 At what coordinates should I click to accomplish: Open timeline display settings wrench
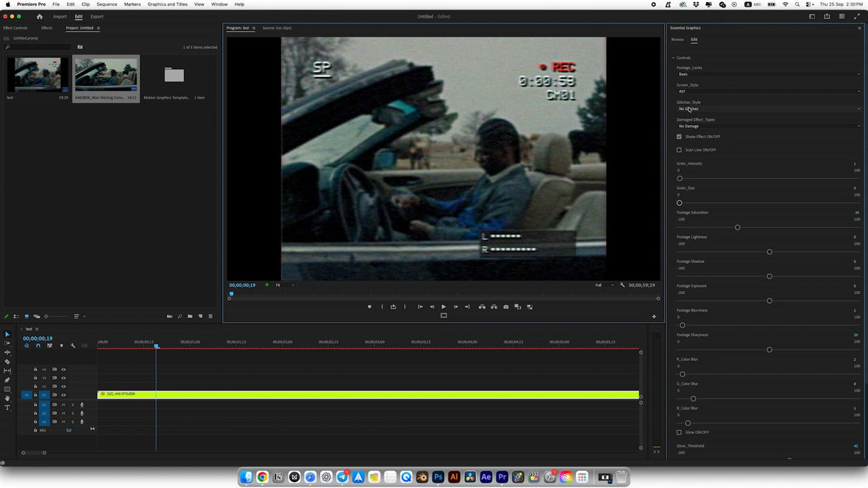73,345
